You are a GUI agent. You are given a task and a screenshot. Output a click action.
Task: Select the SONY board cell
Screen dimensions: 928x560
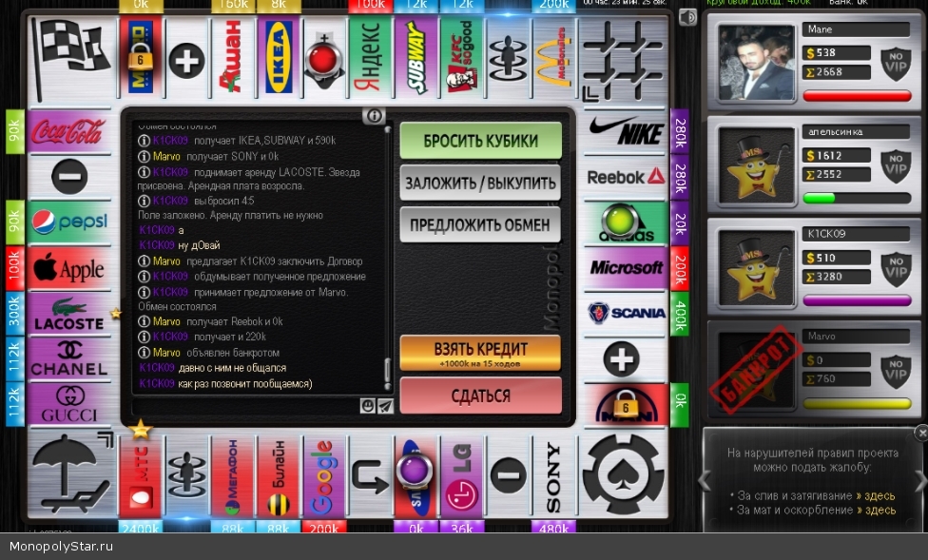point(554,477)
